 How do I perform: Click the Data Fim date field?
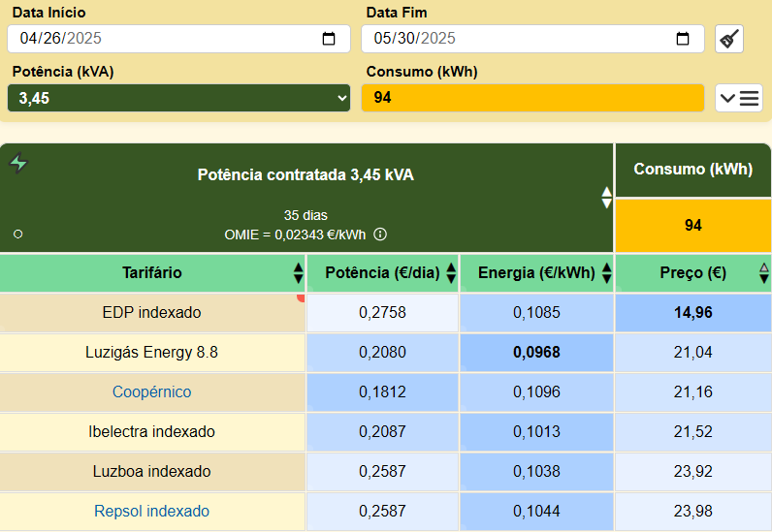(532, 39)
